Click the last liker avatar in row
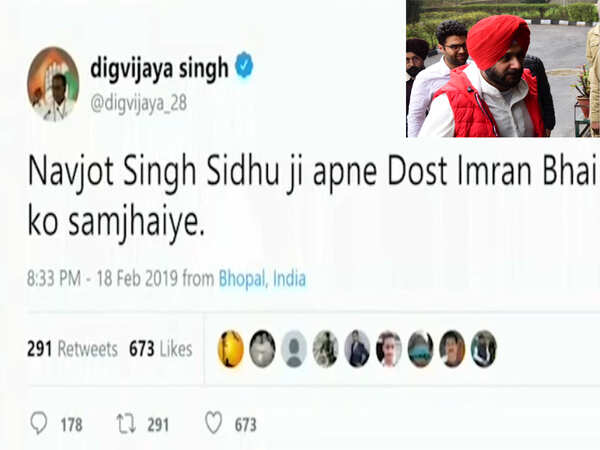Image resolution: width=600 pixels, height=450 pixels. tap(483, 349)
